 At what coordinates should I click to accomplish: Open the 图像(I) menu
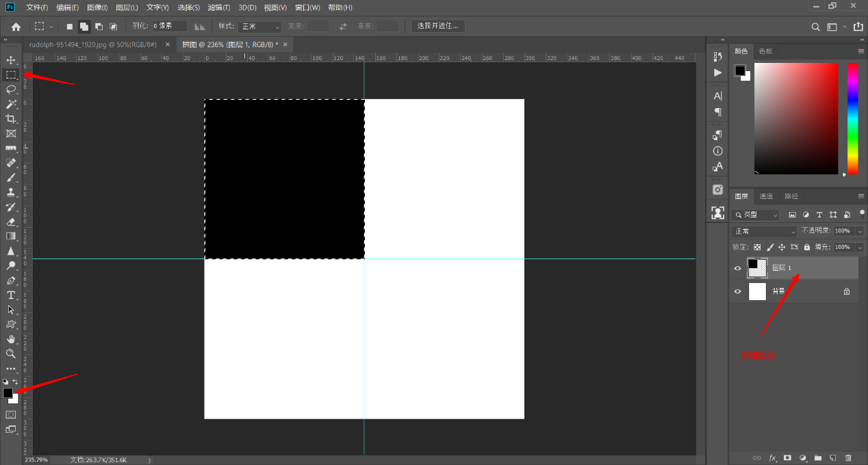(97, 8)
